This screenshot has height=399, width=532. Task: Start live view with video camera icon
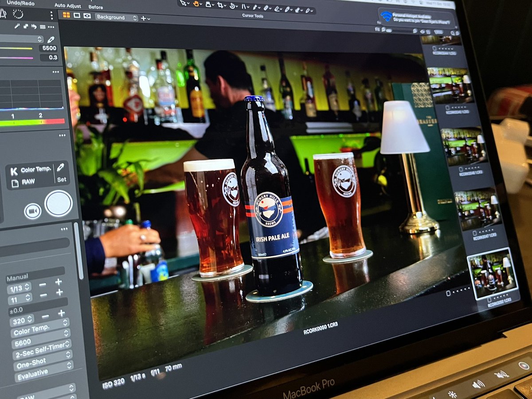pyautogui.click(x=32, y=211)
